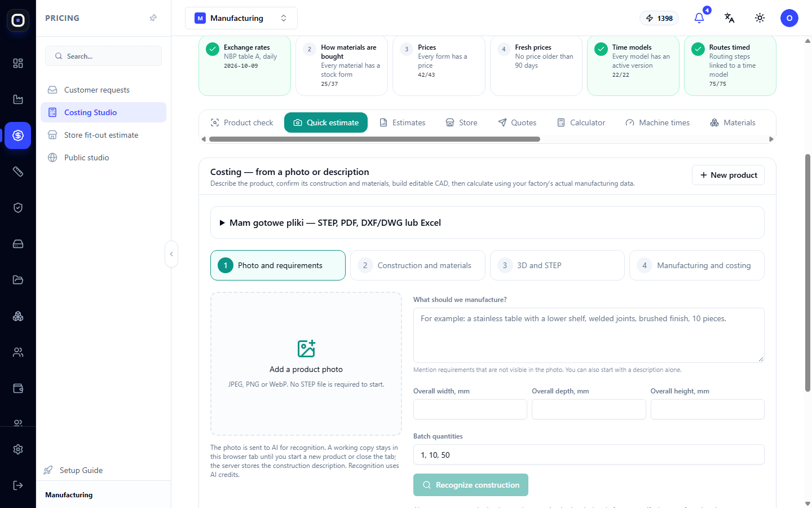Viewport: 812px width, 508px height.
Task: Open the user avatar menu
Action: pos(789,18)
